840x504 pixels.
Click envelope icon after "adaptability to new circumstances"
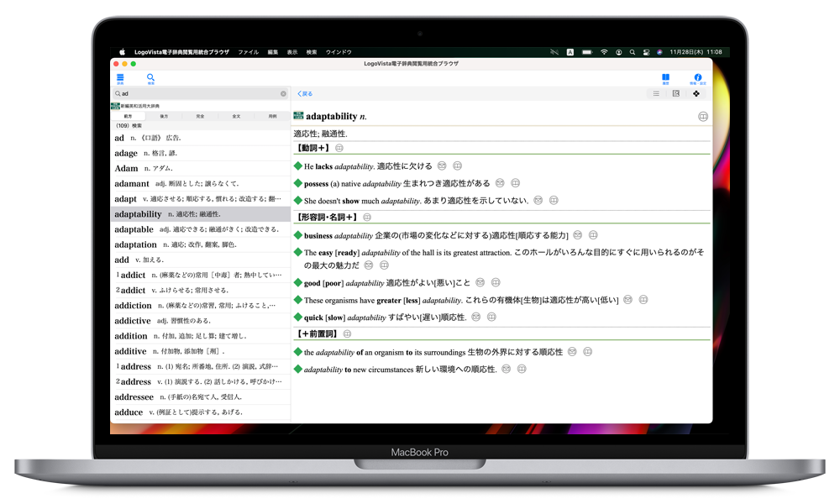[507, 369]
